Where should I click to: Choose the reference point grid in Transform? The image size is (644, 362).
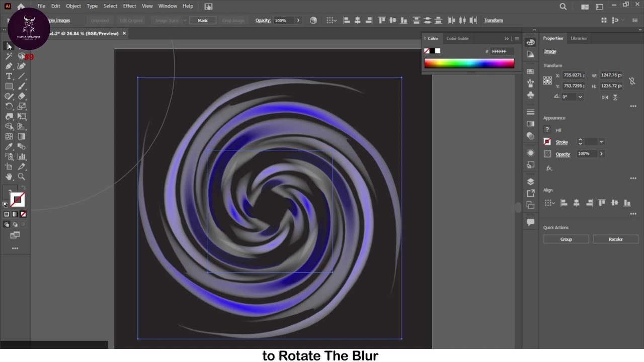[x=547, y=80]
